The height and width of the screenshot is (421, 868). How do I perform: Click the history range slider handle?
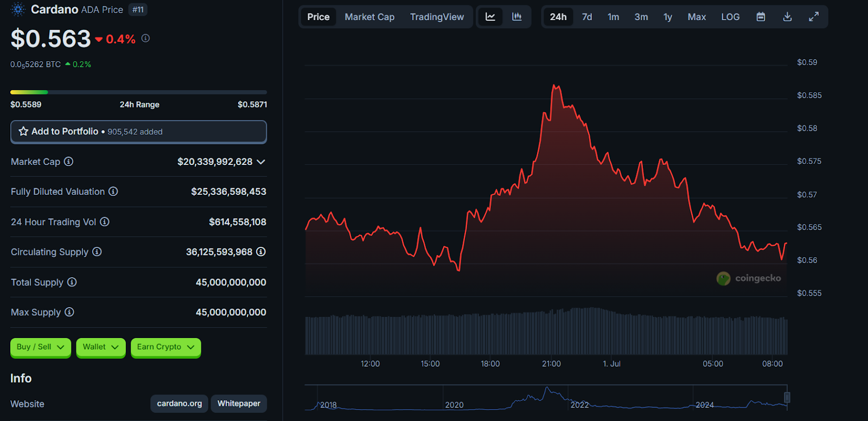click(787, 397)
